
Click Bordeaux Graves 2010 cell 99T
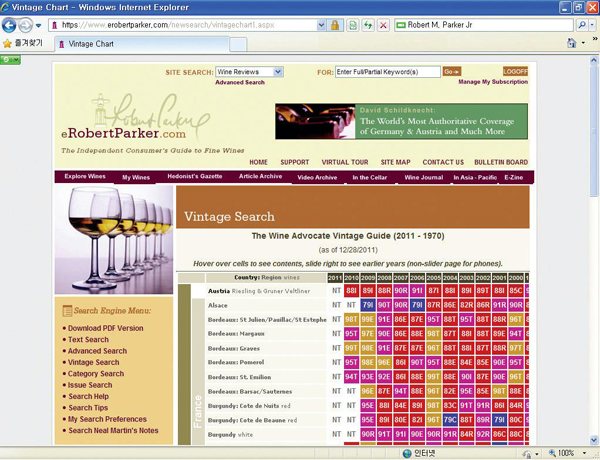[x=351, y=348]
